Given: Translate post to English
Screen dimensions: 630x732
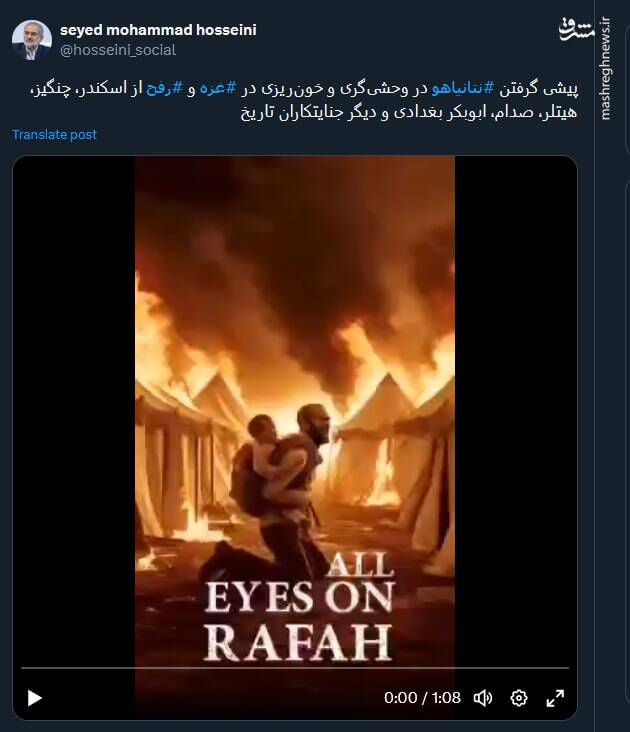Looking at the screenshot, I should click(54, 134).
